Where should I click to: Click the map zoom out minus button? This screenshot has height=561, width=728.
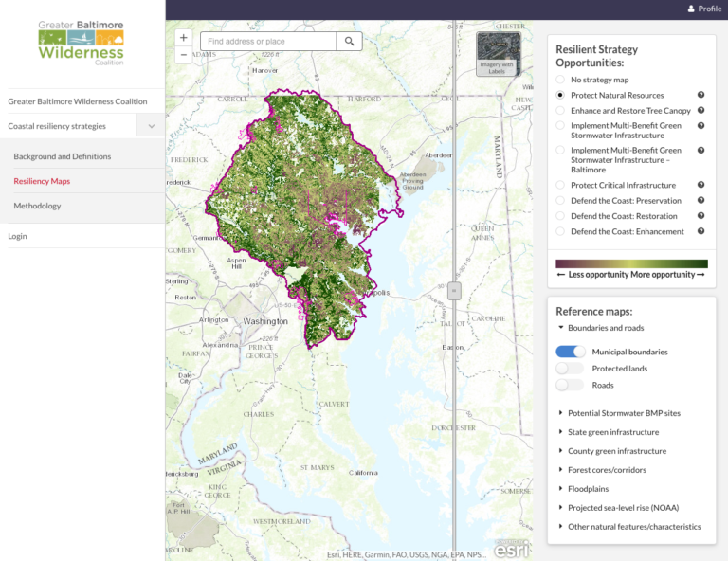pos(183,55)
